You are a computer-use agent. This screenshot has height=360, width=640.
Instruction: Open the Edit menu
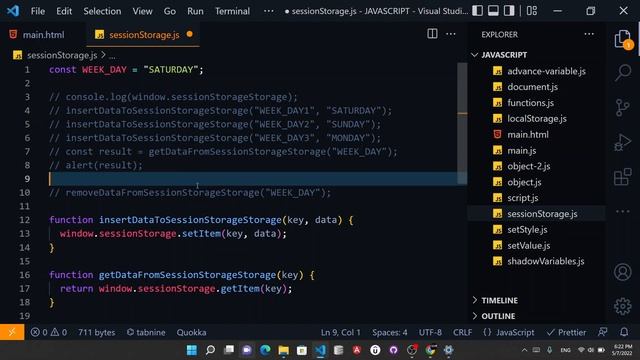(x=64, y=11)
